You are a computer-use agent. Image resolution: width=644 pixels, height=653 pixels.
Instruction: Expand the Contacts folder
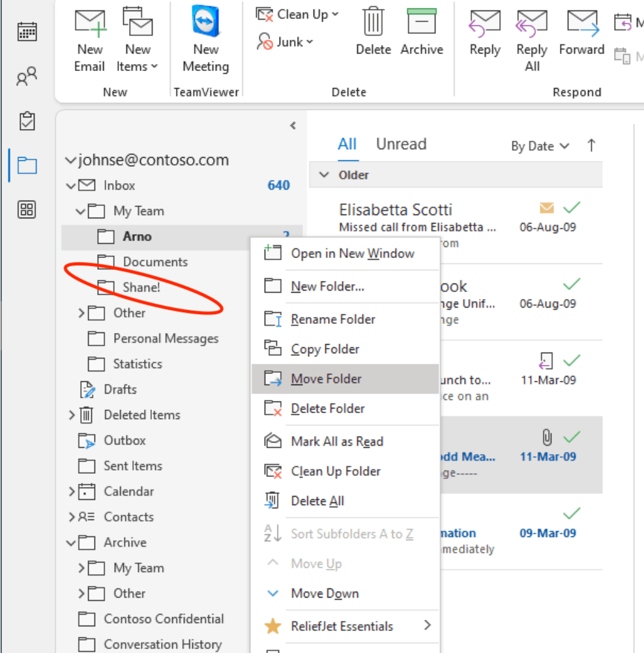[72, 517]
